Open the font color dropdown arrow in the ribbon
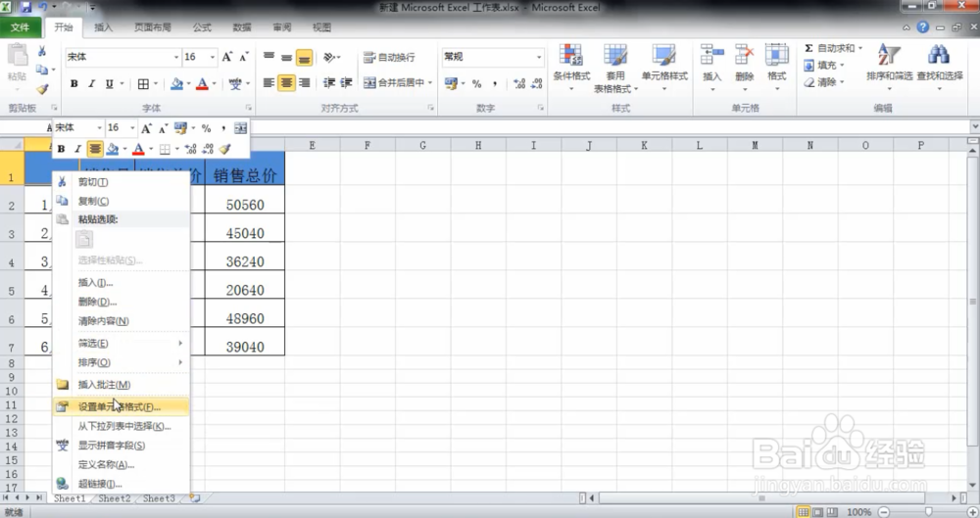The width and height of the screenshot is (980, 518). pyautogui.click(x=215, y=83)
